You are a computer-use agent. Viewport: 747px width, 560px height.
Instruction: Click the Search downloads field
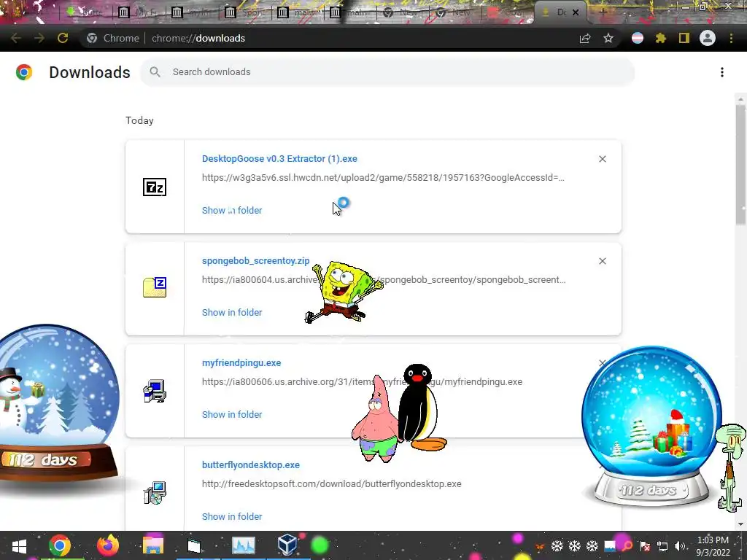coord(387,72)
